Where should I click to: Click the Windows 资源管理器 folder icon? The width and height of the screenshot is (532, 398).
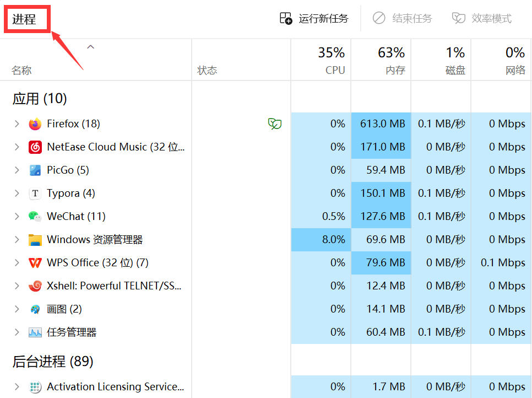click(x=35, y=240)
